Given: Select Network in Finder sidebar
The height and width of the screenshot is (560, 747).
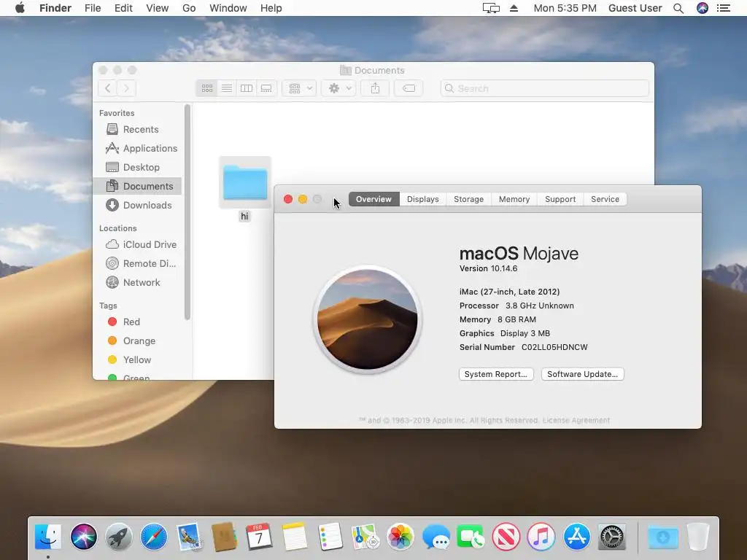Looking at the screenshot, I should (139, 283).
